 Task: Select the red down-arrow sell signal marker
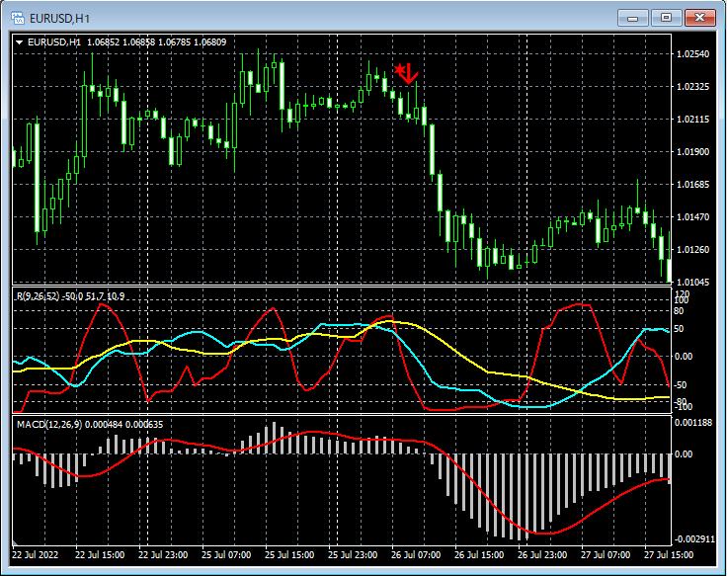tap(407, 74)
